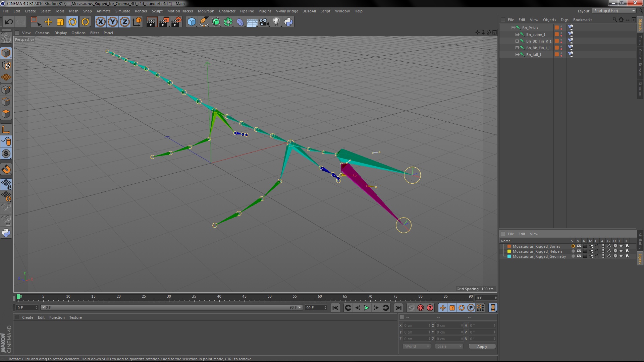Select the Scale tool in top toolbar

[60, 22]
